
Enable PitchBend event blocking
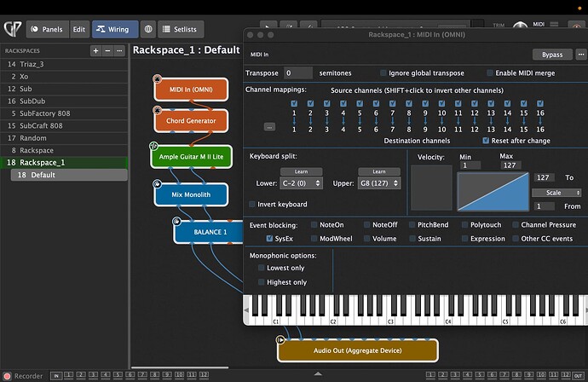(412, 225)
